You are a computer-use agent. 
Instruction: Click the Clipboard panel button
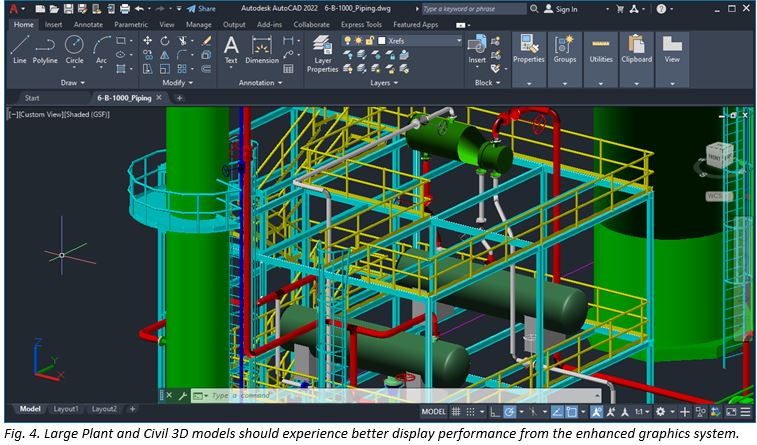coord(636,59)
